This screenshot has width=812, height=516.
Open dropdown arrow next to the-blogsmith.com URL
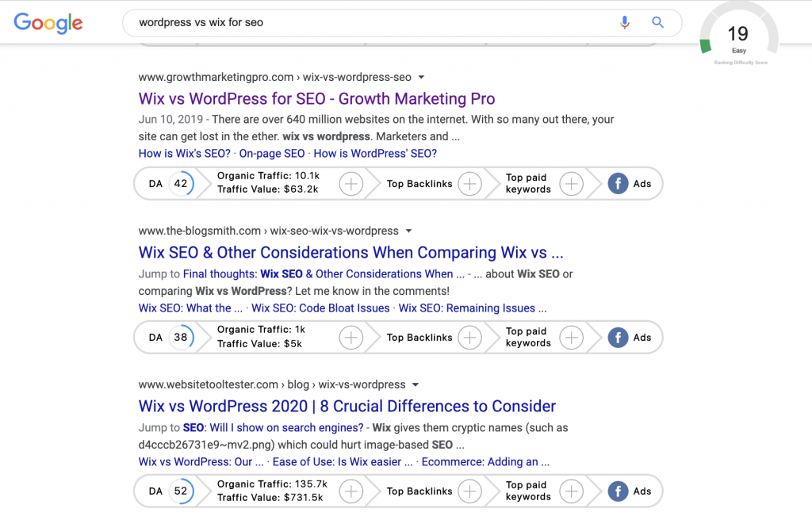coord(408,231)
